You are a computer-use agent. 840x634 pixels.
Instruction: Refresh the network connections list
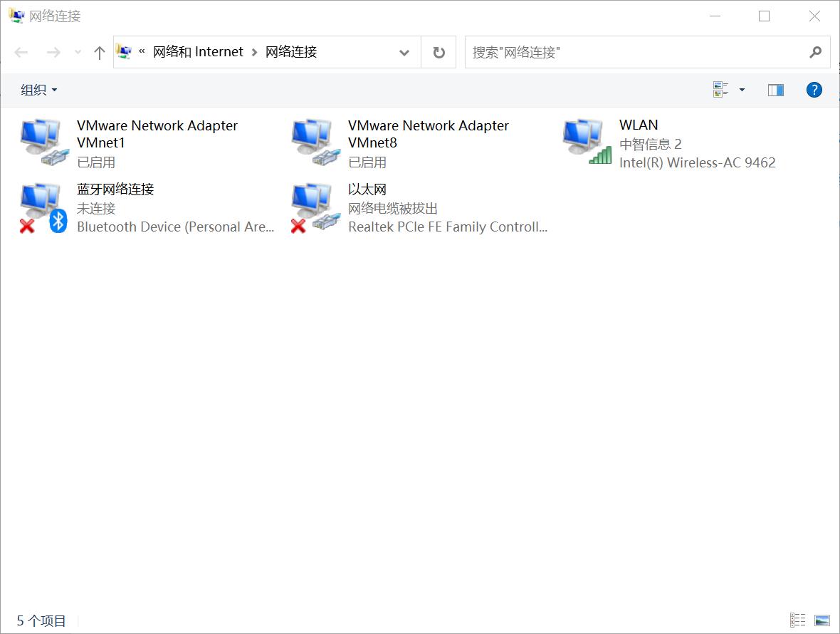tap(438, 51)
